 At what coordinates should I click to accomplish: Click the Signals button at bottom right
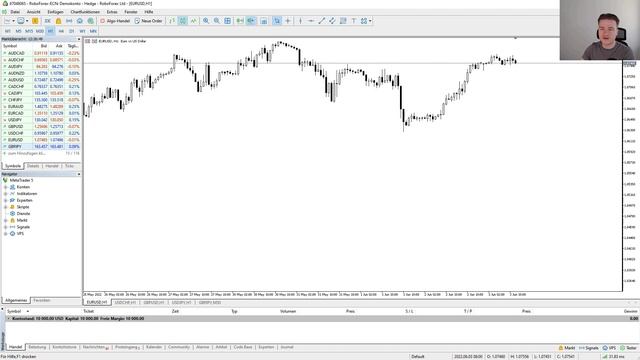[589, 348]
